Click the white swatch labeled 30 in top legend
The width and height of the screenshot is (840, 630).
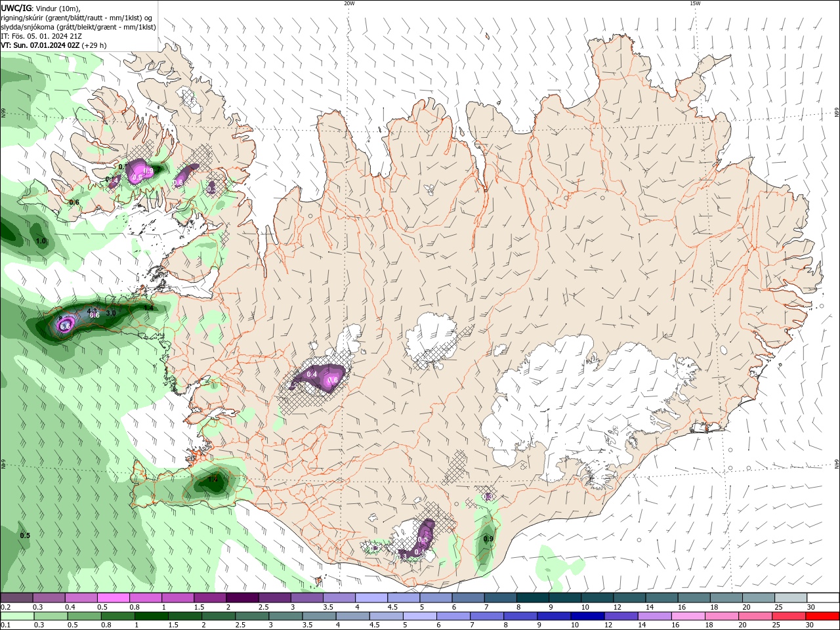(x=822, y=598)
